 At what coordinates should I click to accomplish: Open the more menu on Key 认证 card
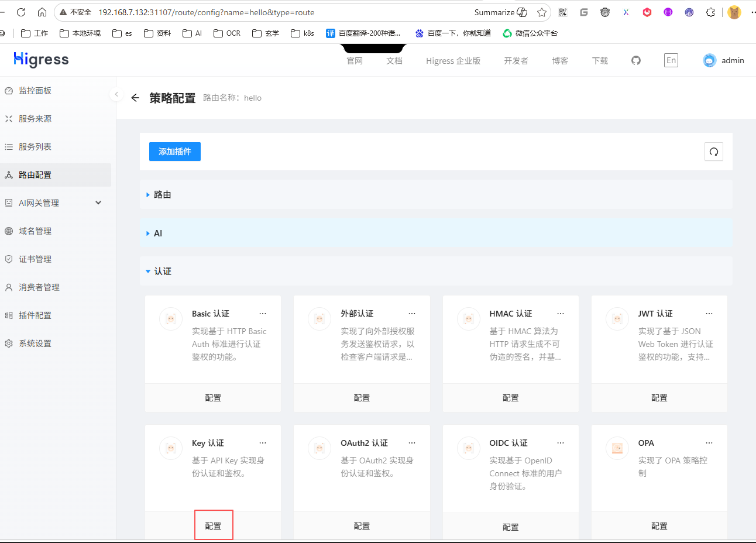263,443
